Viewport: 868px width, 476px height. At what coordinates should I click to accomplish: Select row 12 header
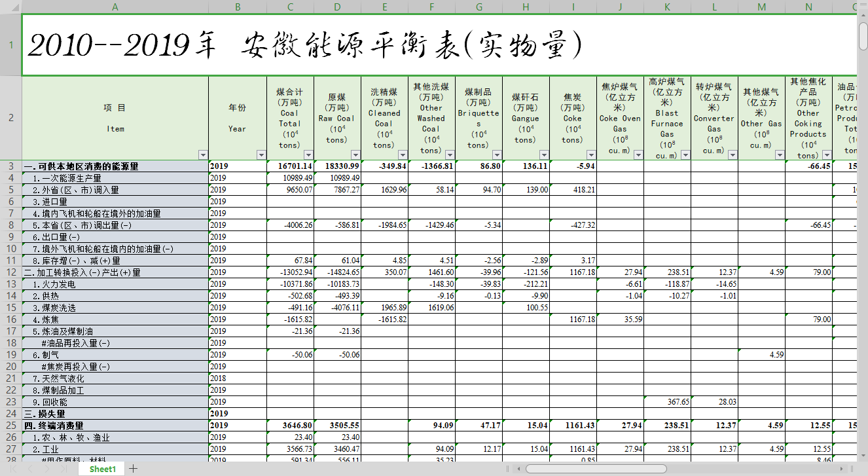(x=10, y=272)
